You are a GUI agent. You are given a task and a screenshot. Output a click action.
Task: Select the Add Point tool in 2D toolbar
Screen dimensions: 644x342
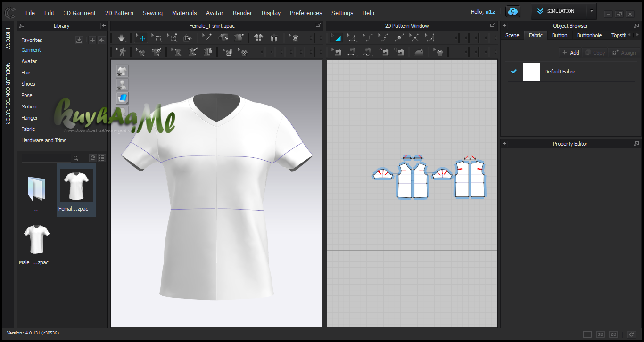pyautogui.click(x=399, y=38)
